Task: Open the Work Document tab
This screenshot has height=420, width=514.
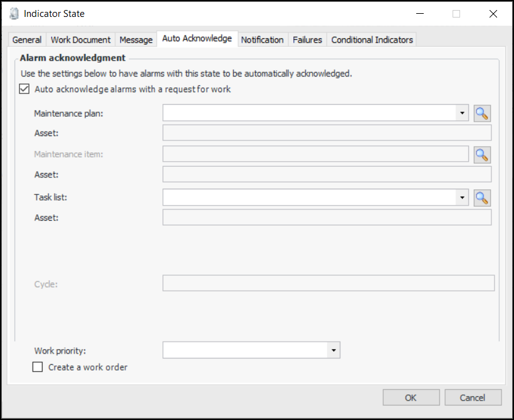Action: coord(80,39)
